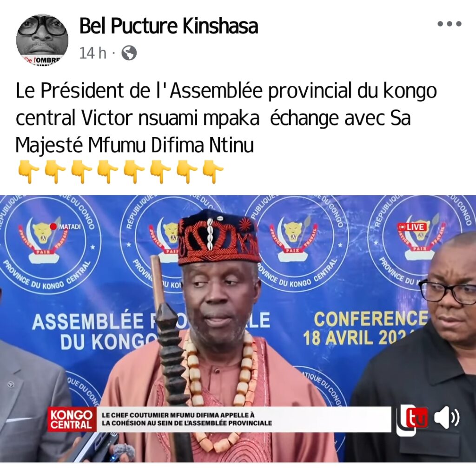
Task: Click the Bel Pucture Kinshasa profile picture
Action: click(42, 40)
